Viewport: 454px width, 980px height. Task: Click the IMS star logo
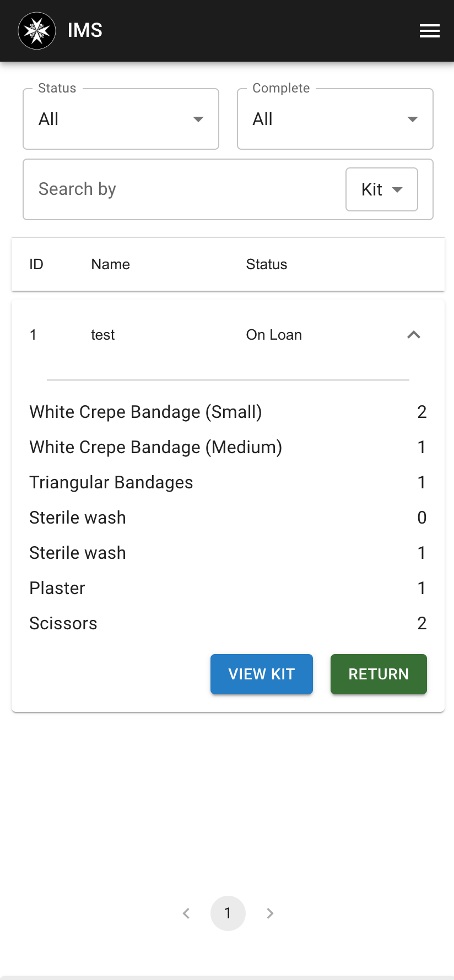pos(37,31)
